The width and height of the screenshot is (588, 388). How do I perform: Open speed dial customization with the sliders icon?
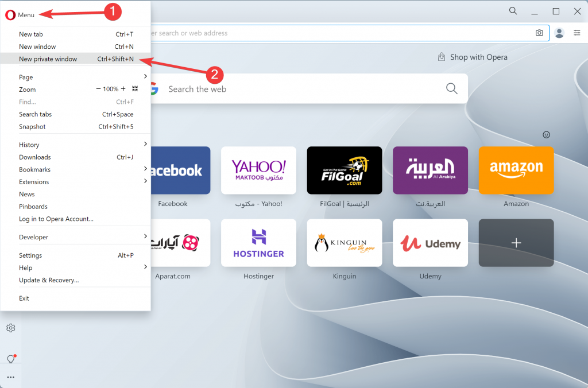coord(578,33)
